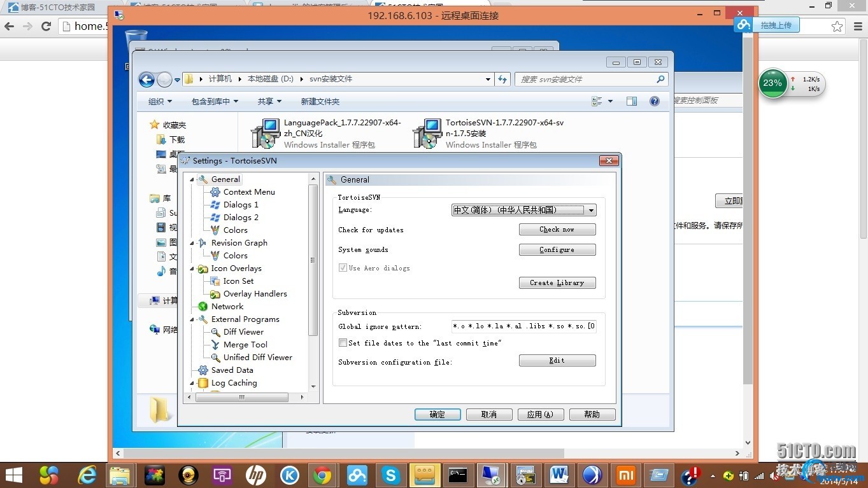Select Colors under the General node
This screenshot has width=868, height=488.
236,230
